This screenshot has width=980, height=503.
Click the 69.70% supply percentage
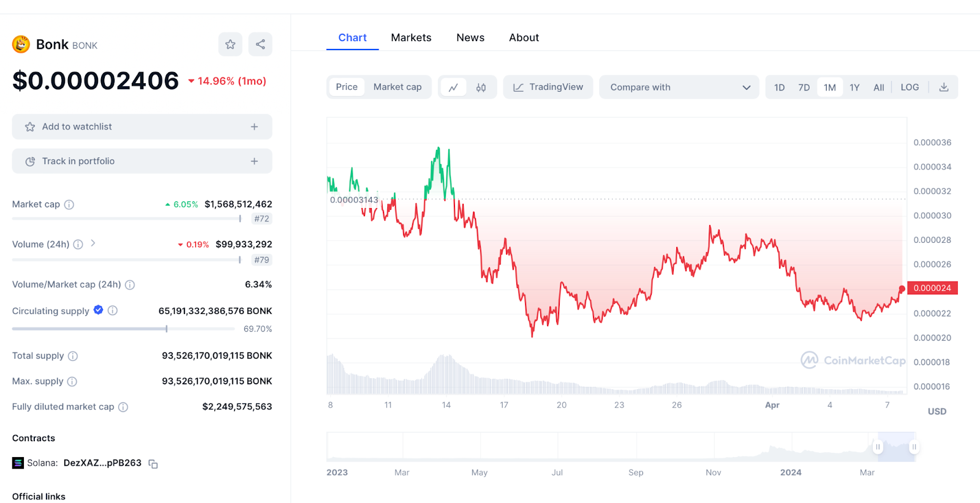(258, 329)
